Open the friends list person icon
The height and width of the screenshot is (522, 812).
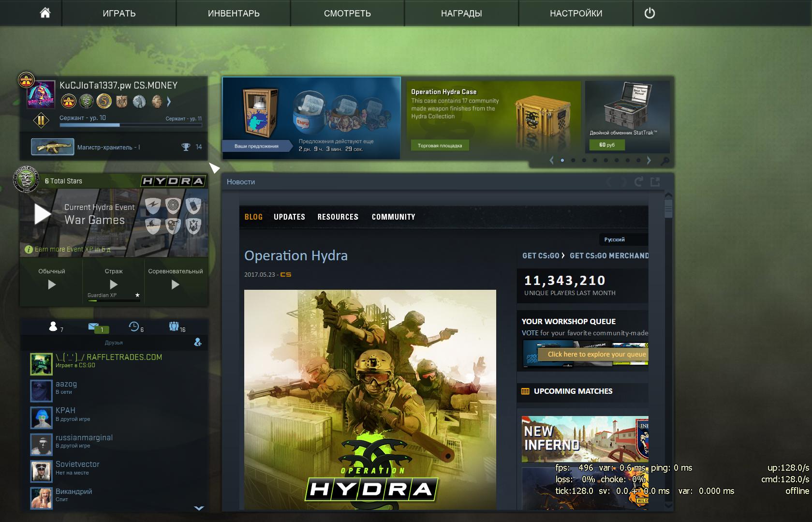coord(53,327)
